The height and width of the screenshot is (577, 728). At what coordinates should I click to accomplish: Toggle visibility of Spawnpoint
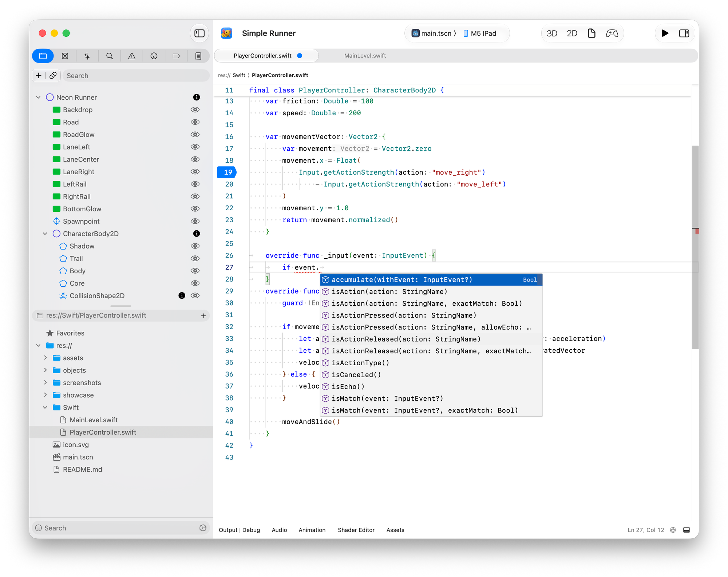pyautogui.click(x=195, y=221)
